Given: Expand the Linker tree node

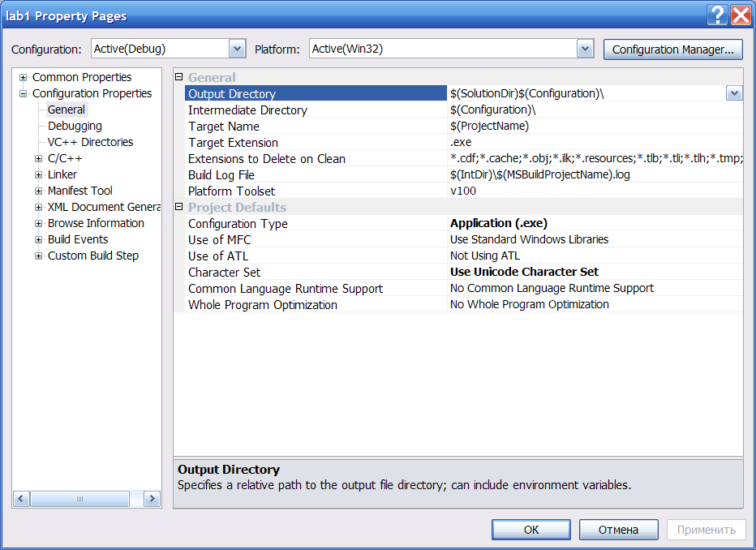Looking at the screenshot, I should click(39, 174).
